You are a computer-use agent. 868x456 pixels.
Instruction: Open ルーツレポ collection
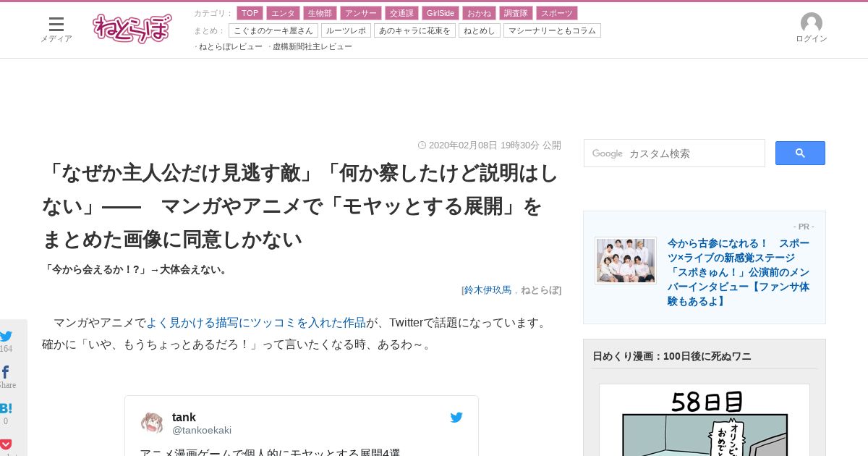pyautogui.click(x=346, y=30)
